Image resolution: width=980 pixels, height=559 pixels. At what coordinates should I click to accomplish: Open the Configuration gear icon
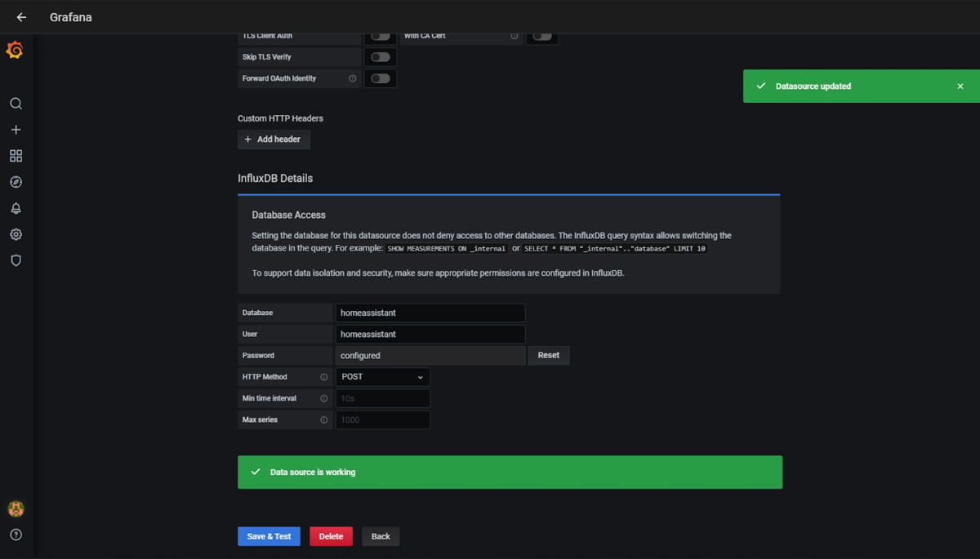click(16, 234)
